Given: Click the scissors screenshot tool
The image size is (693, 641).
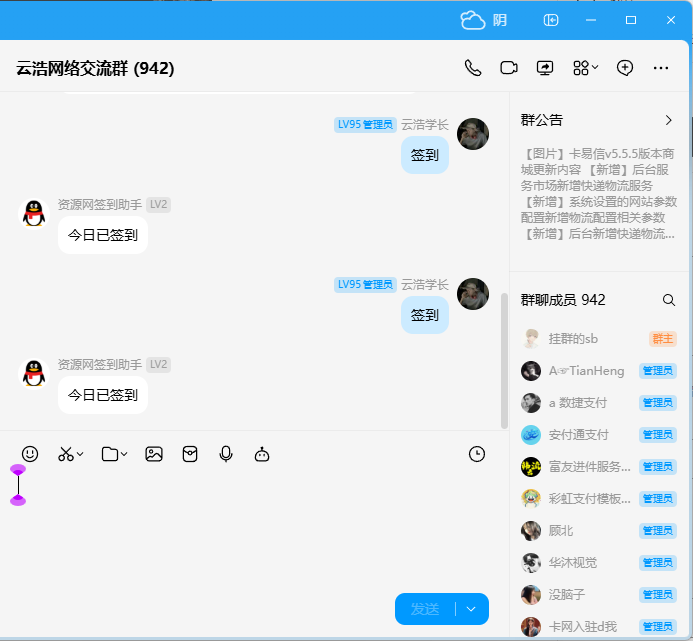Looking at the screenshot, I should coord(66,454).
